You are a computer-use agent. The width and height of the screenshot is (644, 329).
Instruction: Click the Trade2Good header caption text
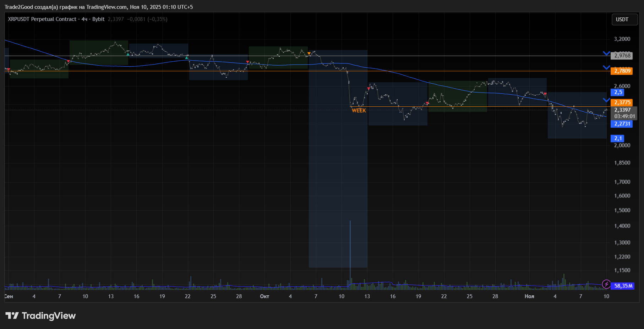[99, 7]
